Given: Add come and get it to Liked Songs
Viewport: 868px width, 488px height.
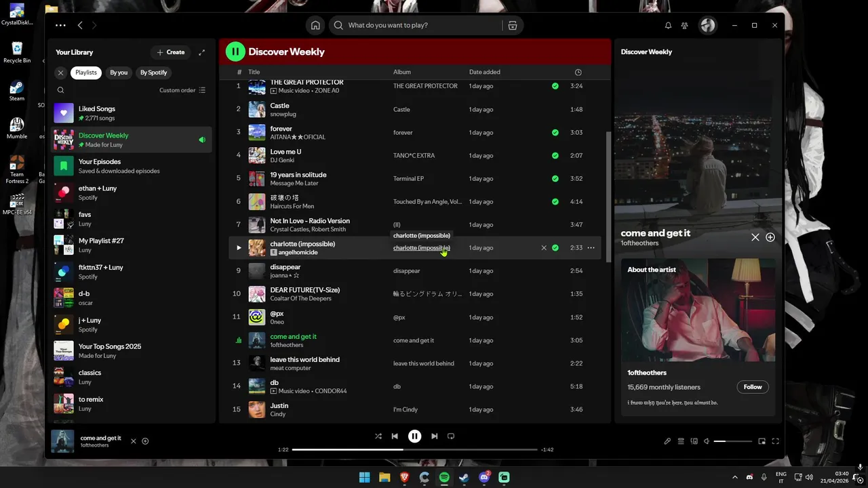Looking at the screenshot, I should pyautogui.click(x=770, y=237).
